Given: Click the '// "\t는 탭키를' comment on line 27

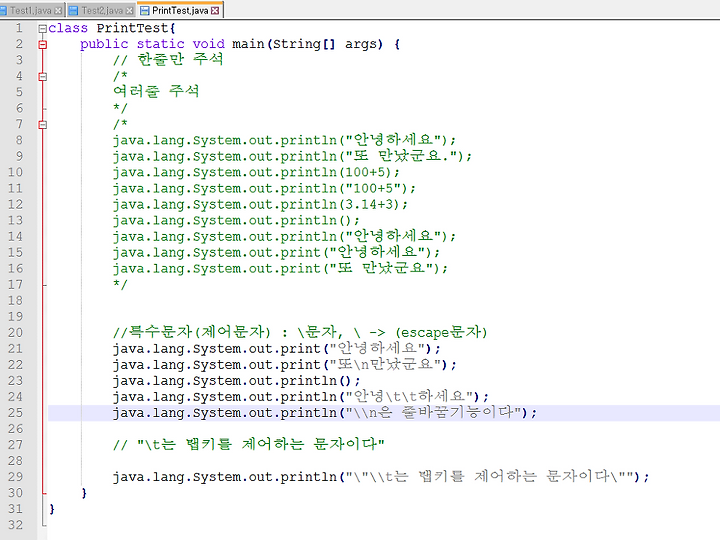Looking at the screenshot, I should pyautogui.click(x=249, y=444).
